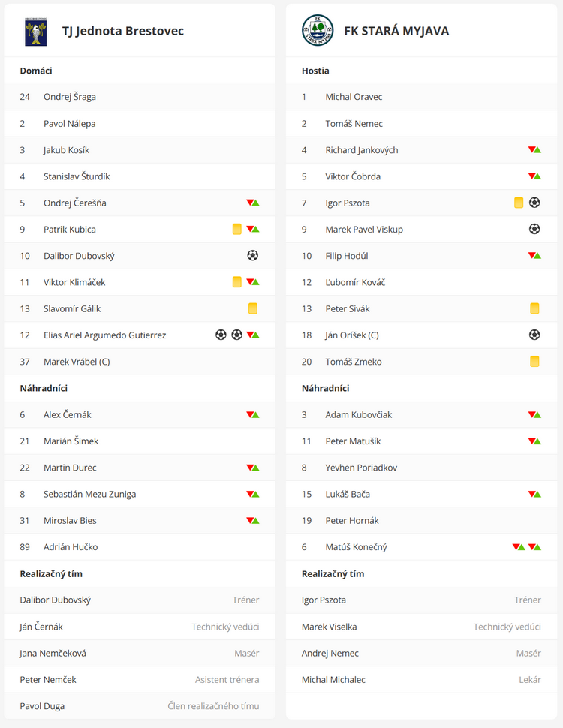Click the goal icon next to Ján Oríšek
The height and width of the screenshot is (728, 563).
(x=534, y=335)
